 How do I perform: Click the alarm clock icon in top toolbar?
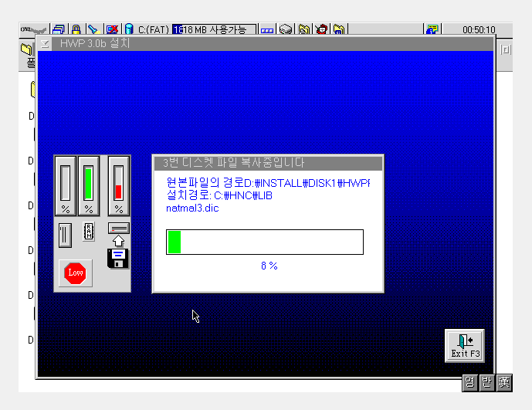click(321, 30)
